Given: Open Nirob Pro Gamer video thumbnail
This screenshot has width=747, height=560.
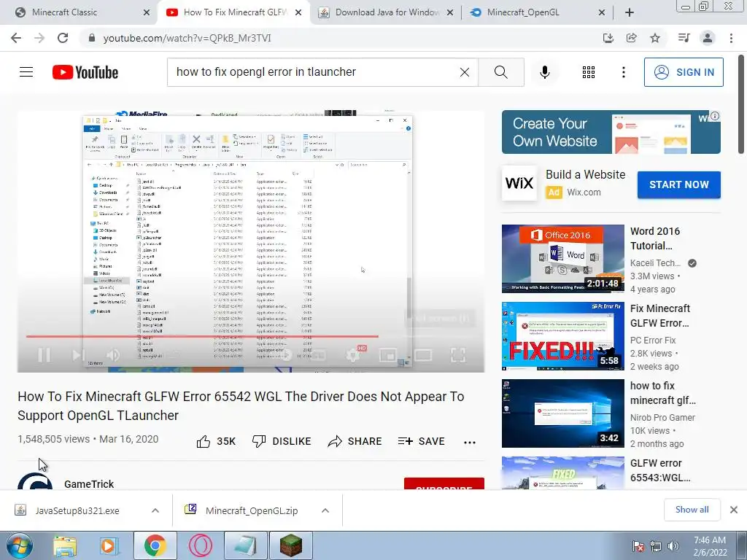Looking at the screenshot, I should coord(562,413).
